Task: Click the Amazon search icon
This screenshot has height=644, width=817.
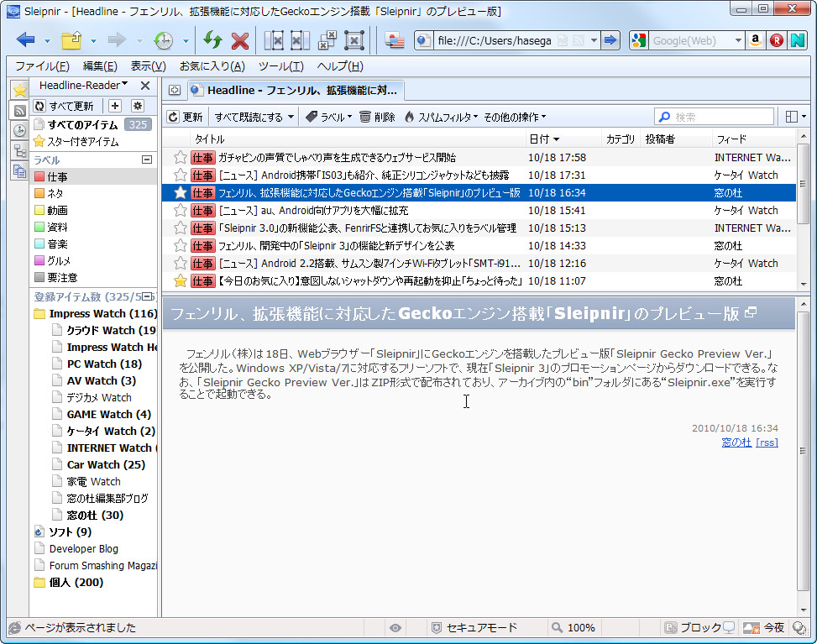Action: pyautogui.click(x=755, y=40)
